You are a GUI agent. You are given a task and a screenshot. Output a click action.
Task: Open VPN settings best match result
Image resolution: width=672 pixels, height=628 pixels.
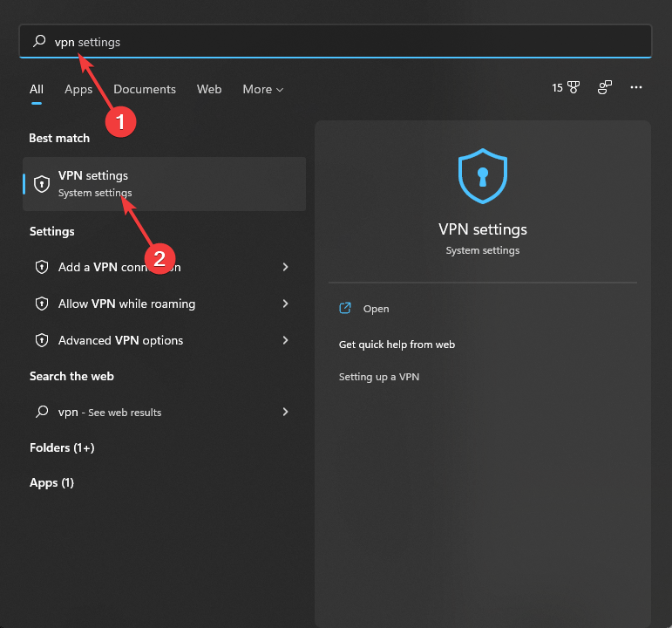pos(164,184)
